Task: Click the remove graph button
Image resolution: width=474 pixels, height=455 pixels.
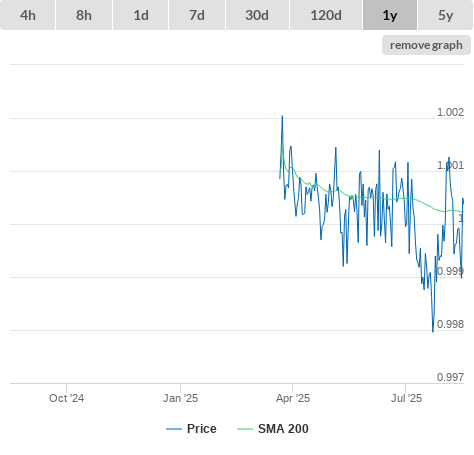Action: [426, 45]
